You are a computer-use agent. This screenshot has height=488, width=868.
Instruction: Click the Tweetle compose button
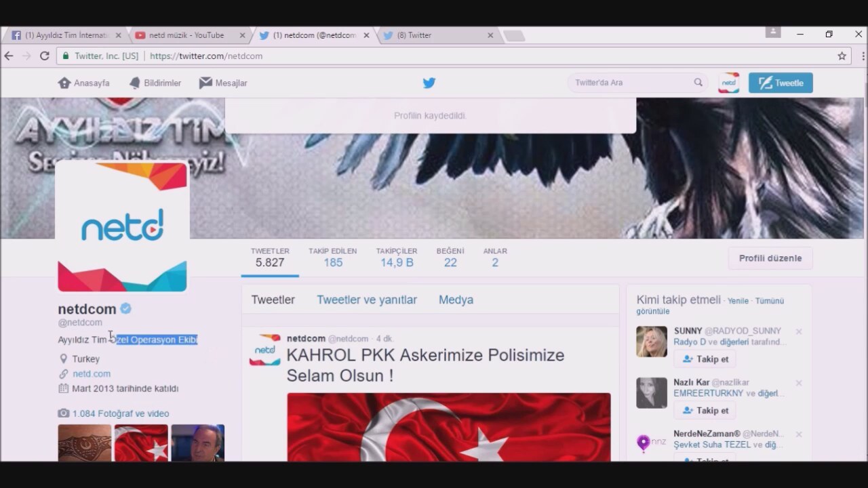[781, 83]
